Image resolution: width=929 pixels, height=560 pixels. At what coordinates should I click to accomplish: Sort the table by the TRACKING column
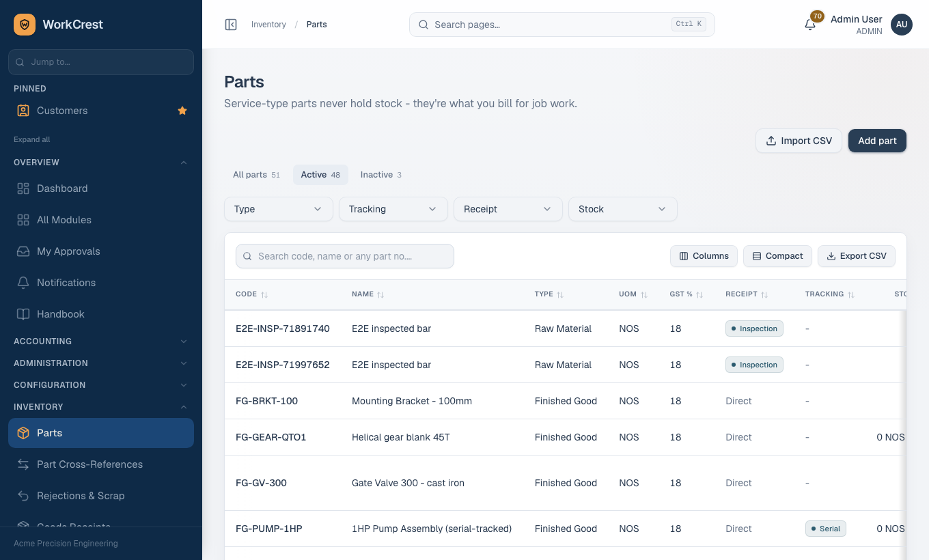pos(830,294)
